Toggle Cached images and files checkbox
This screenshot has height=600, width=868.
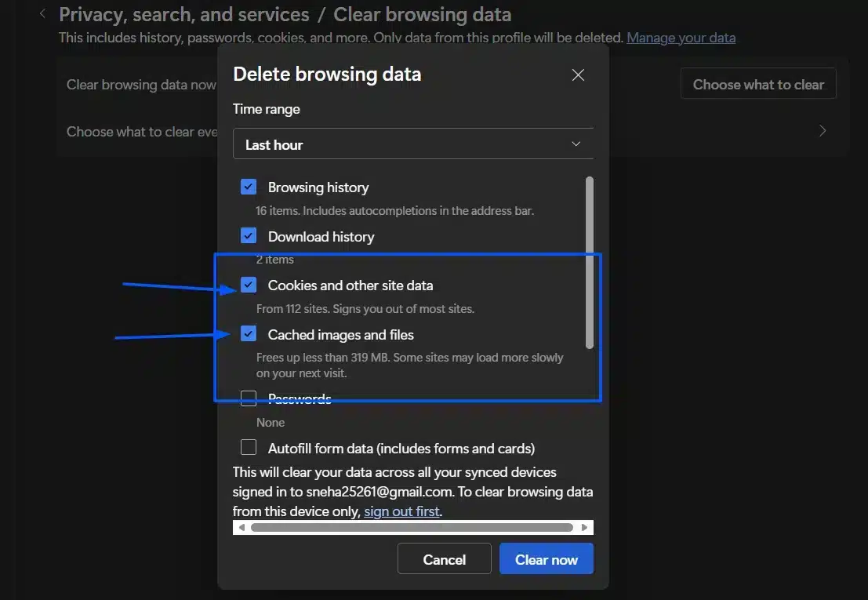coord(249,334)
